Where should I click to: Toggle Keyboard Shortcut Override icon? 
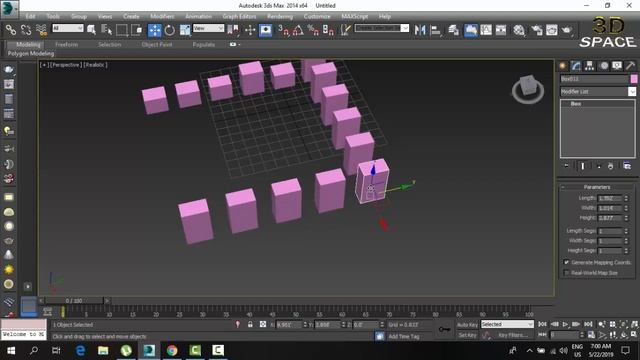pyautogui.click(x=265, y=30)
